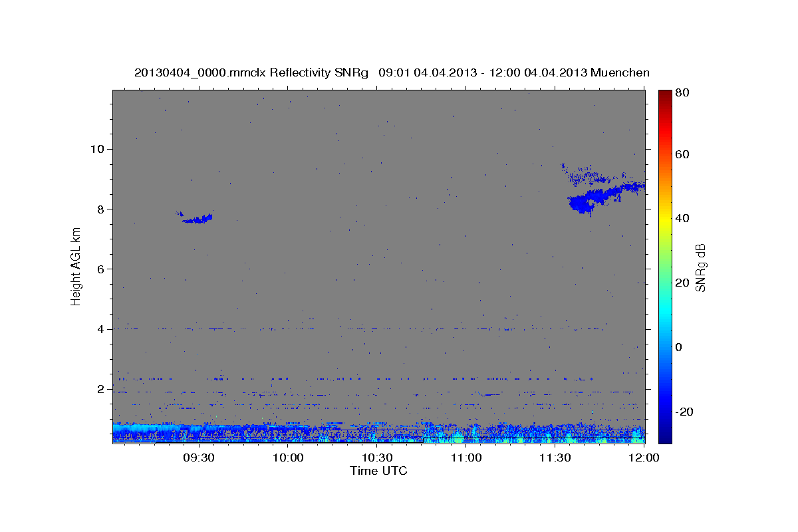The width and height of the screenshot is (798, 532).
Task: Click the 09:30 time tick label
Action: coord(199,458)
